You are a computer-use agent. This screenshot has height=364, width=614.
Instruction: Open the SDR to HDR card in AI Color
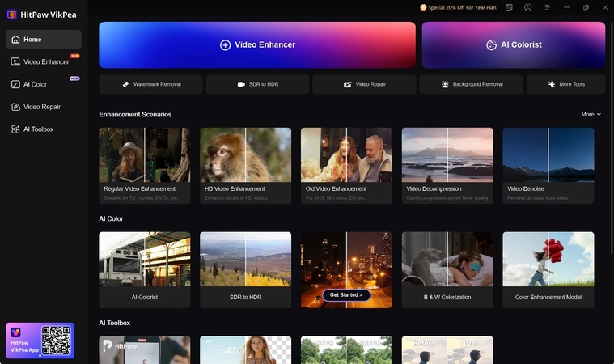click(246, 269)
